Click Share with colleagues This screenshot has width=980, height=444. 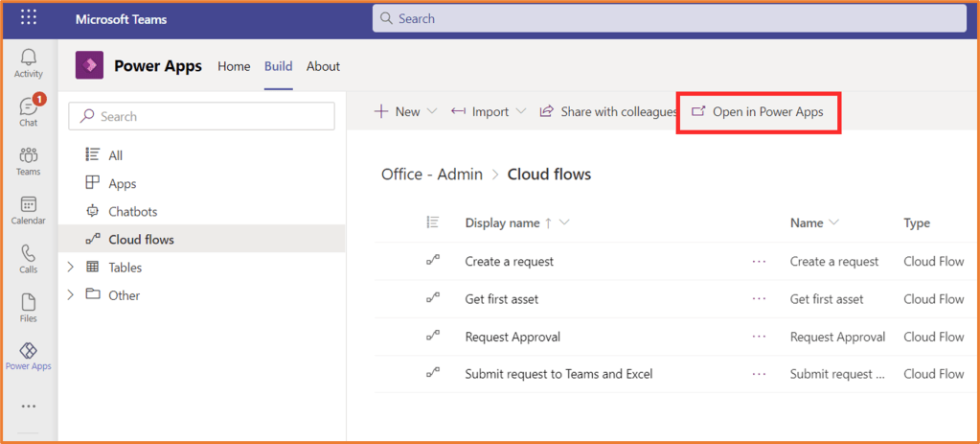(608, 112)
